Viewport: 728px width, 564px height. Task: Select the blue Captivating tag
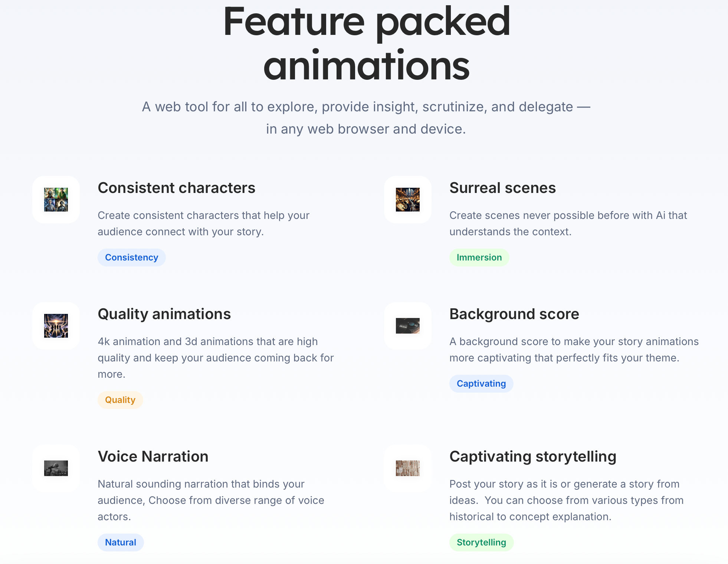pyautogui.click(x=481, y=384)
